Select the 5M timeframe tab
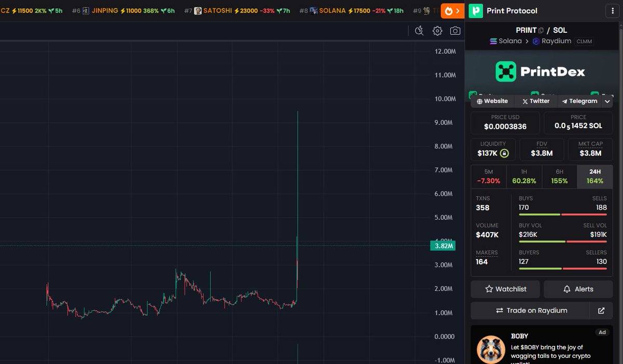This screenshot has height=364, width=623. [x=489, y=177]
